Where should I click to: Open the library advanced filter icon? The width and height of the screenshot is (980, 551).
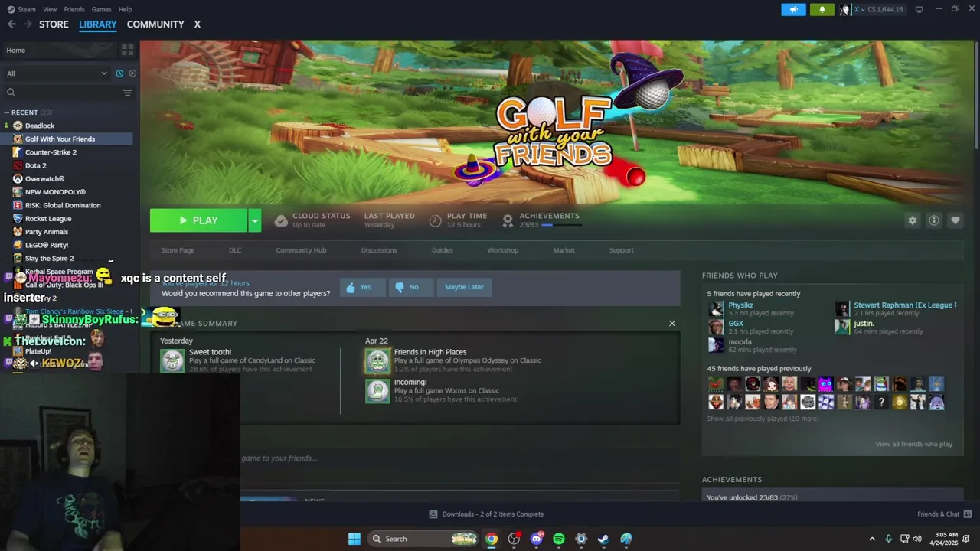click(127, 93)
